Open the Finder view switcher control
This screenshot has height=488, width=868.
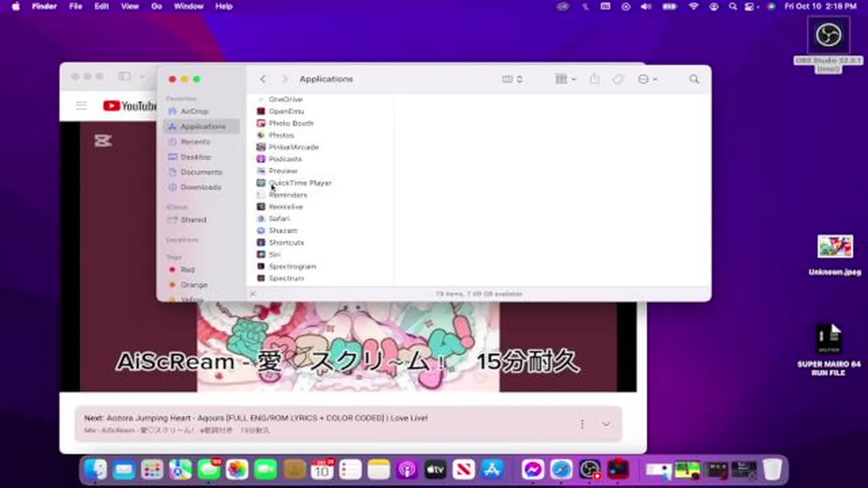pos(512,79)
